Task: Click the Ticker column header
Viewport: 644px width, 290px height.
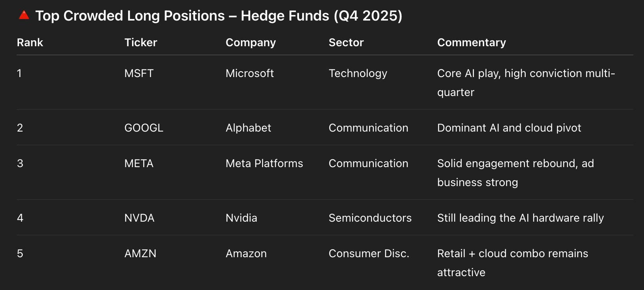Action: point(141,42)
